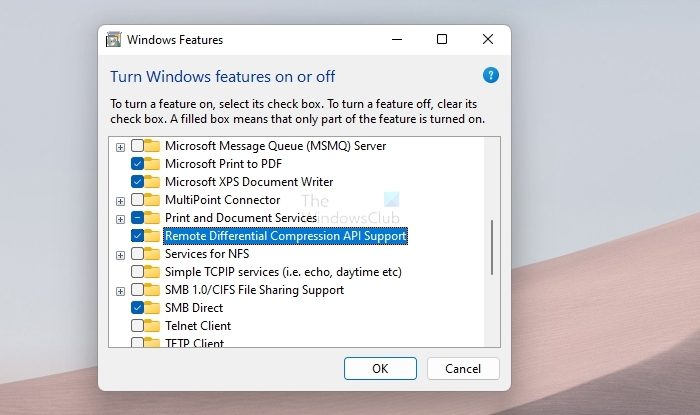The width and height of the screenshot is (700, 415).
Task: Select SMB 1.0/CIFS File Sharing Support label
Action: (254, 290)
